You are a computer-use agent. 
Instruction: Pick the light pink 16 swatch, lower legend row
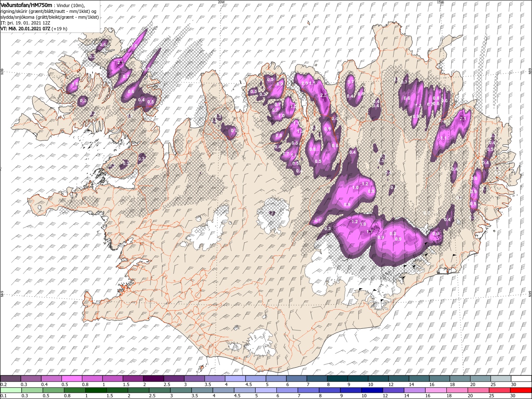[x=436, y=390]
